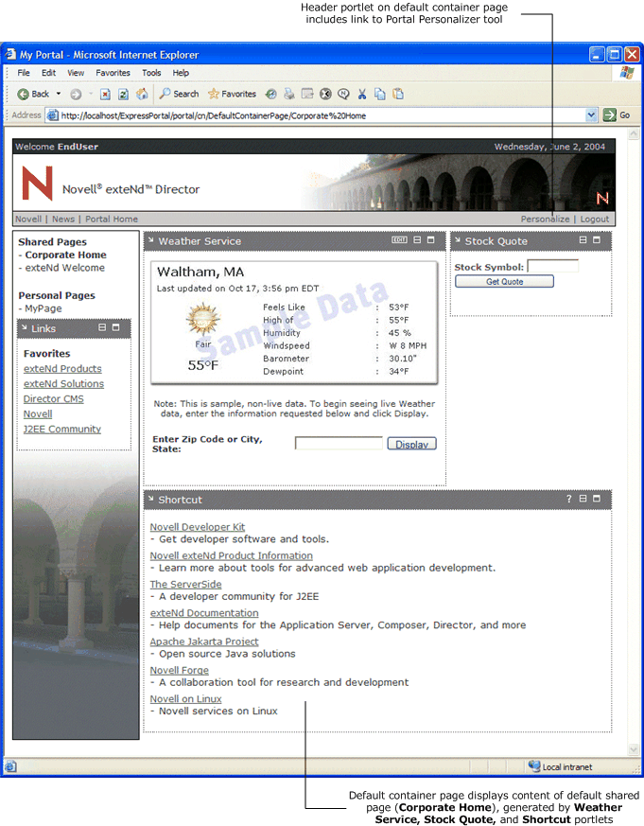Click the Edit page icon after Print
Viewport: 644px width, 826px height.
pos(307,94)
